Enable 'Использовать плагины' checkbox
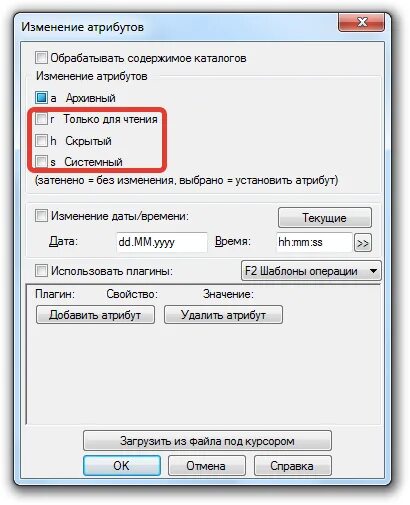The image size is (410, 505). 41,271
